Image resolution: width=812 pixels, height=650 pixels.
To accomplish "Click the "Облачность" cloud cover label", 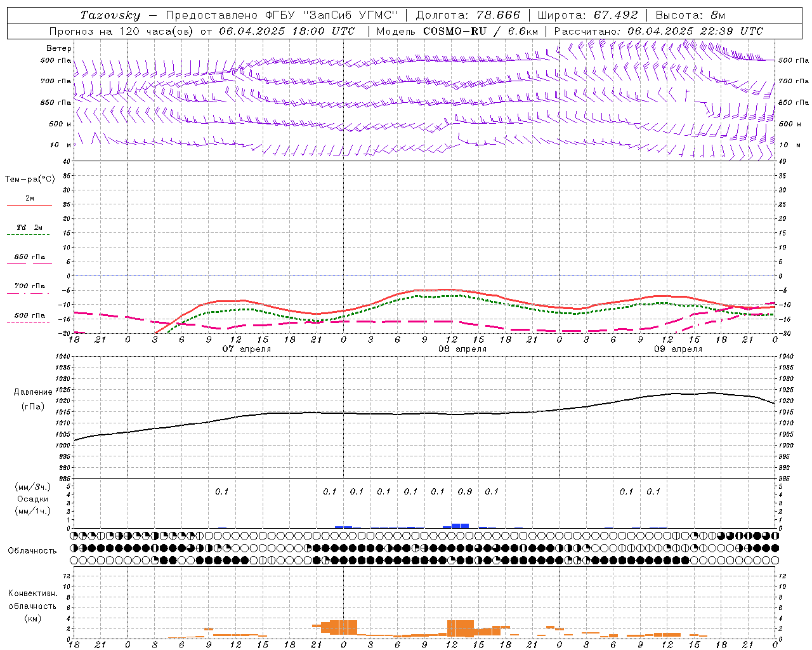I will pos(32,550).
